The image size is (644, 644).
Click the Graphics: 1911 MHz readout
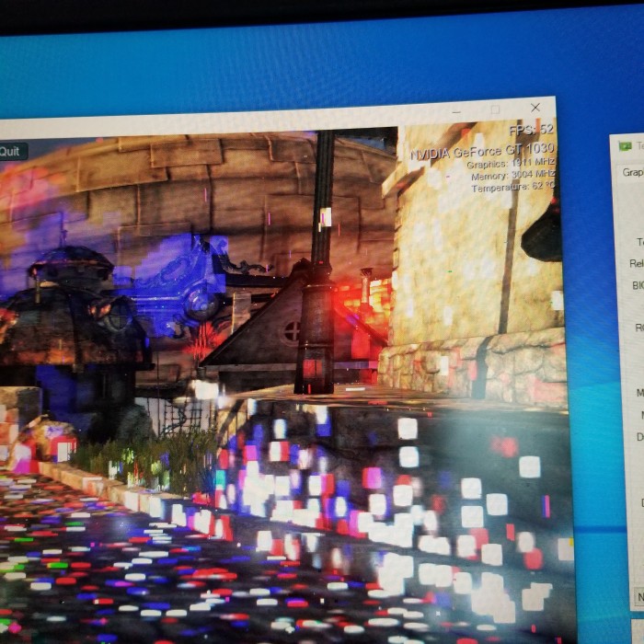pos(511,164)
